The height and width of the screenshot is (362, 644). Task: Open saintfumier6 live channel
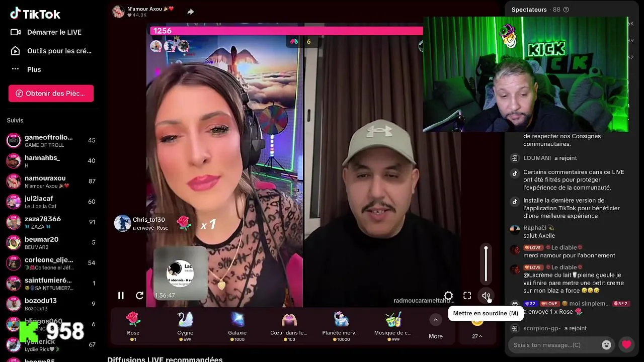[50, 284]
